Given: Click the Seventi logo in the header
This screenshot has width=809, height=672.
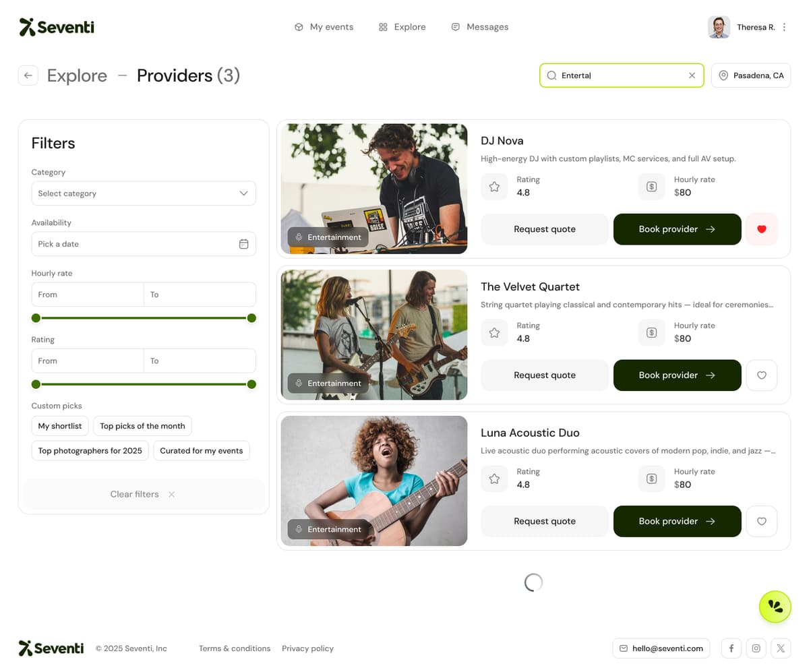Looking at the screenshot, I should pyautogui.click(x=56, y=27).
